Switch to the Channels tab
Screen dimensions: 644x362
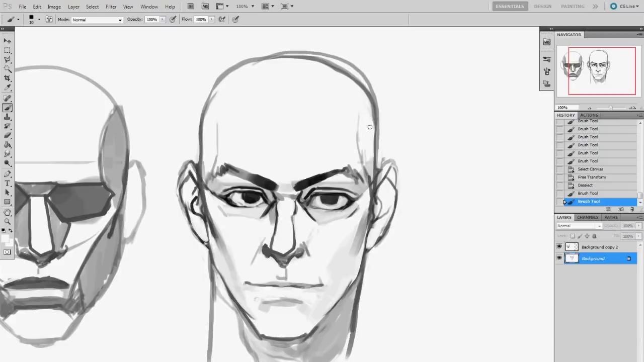coord(587,217)
